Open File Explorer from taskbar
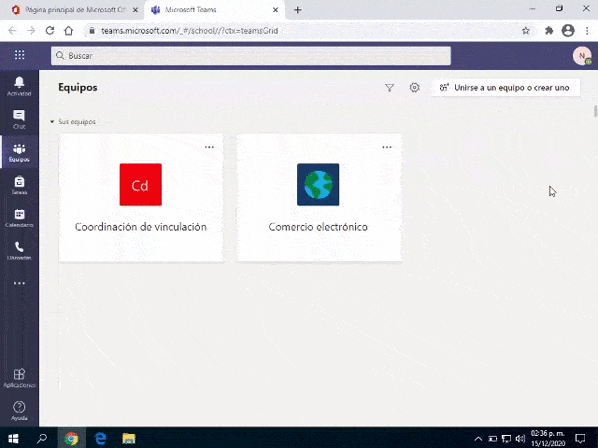Screen dimensions: 598x448 click(x=129, y=438)
